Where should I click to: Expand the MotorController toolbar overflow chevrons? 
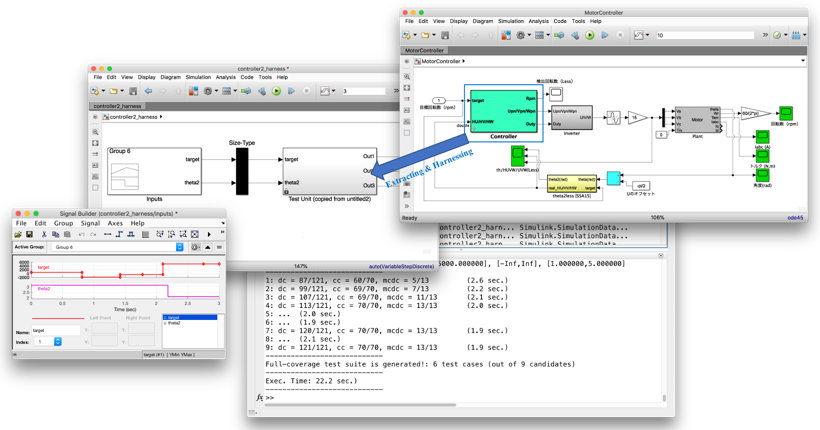pos(765,35)
